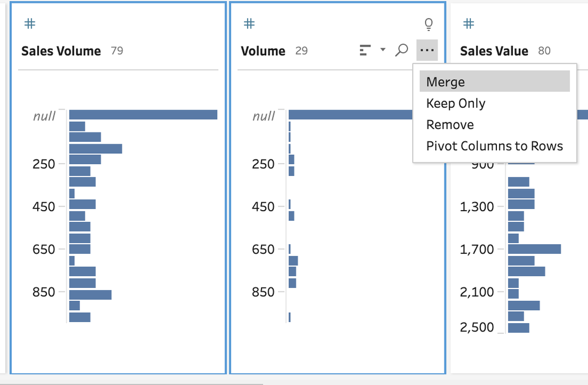Click the 850 bin bar in Sales Volume
This screenshot has height=385, width=588.
91,294
